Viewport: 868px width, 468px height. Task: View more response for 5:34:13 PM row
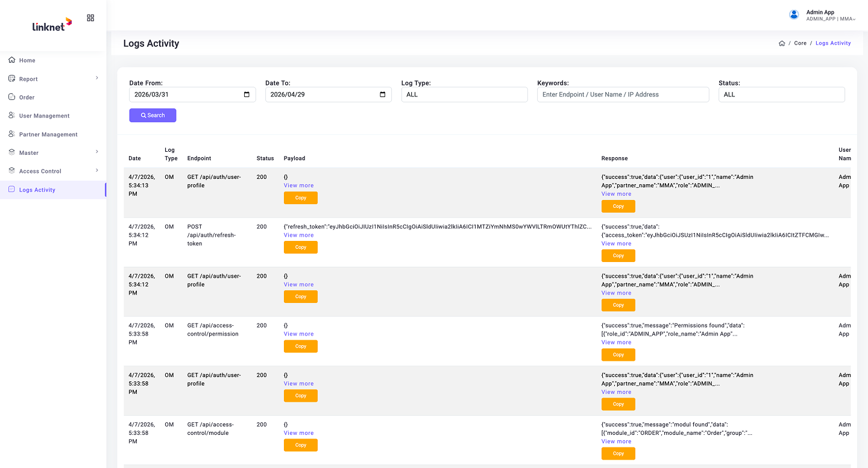tap(617, 194)
